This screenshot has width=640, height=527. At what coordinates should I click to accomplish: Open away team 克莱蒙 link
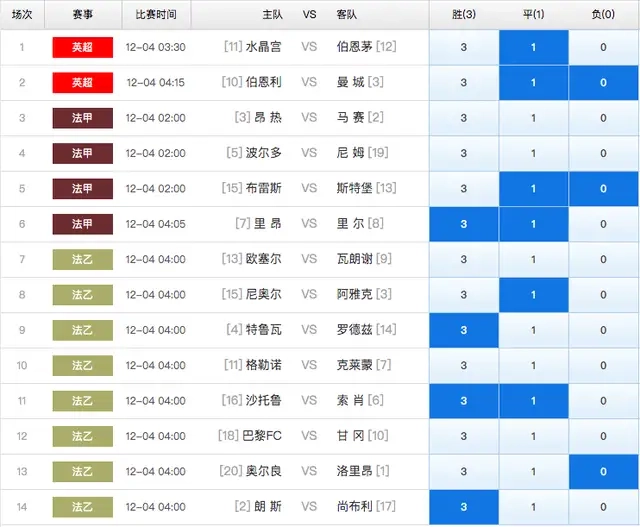[354, 365]
